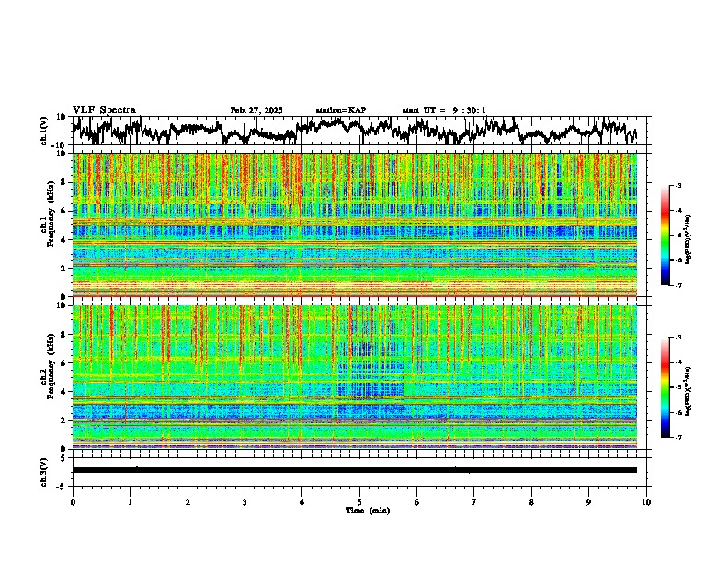Click the "2" kHz tick of ch.2 spectrogram
The image size is (728, 563).
click(64, 420)
